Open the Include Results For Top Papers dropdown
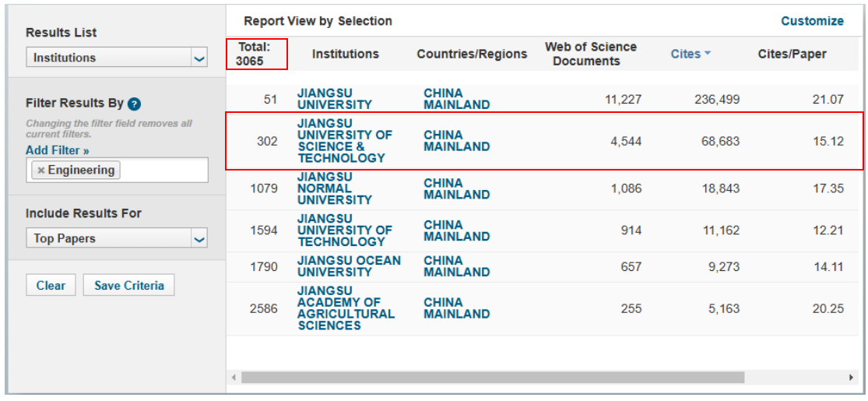Image resolution: width=868 pixels, height=401 pixels. tap(116, 239)
